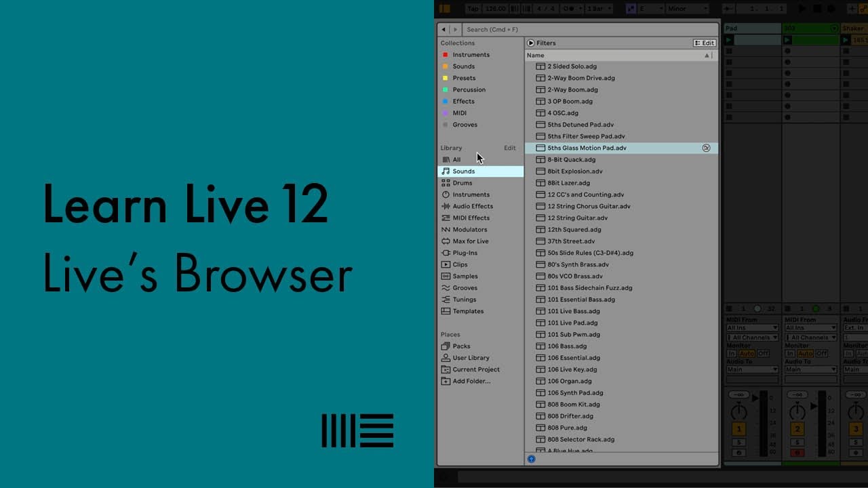The height and width of the screenshot is (488, 868).
Task: Click the Tap tempo button
Action: 473,9
